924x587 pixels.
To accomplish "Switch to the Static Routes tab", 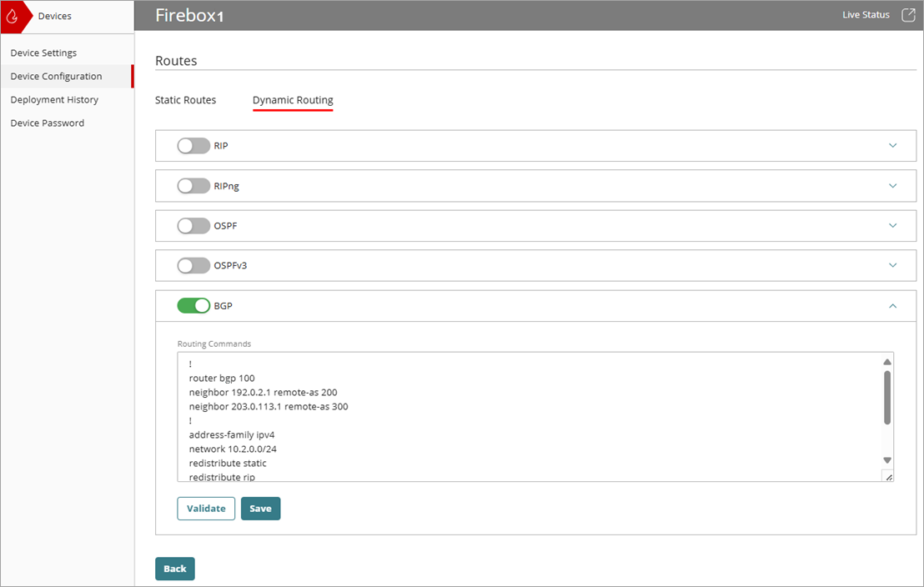I will (185, 99).
